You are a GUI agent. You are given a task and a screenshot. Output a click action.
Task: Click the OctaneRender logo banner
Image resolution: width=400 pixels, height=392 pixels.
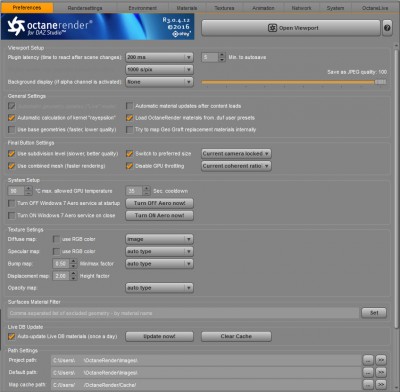click(98, 27)
